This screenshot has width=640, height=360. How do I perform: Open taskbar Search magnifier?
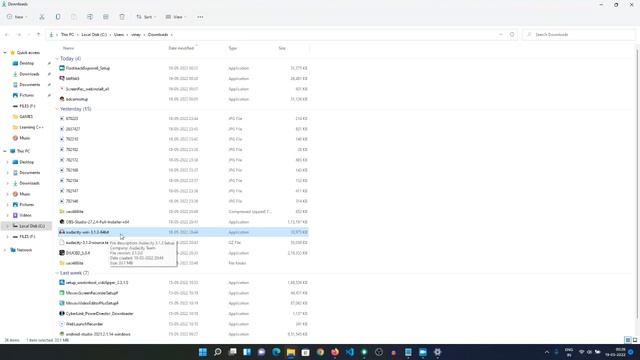click(218, 352)
